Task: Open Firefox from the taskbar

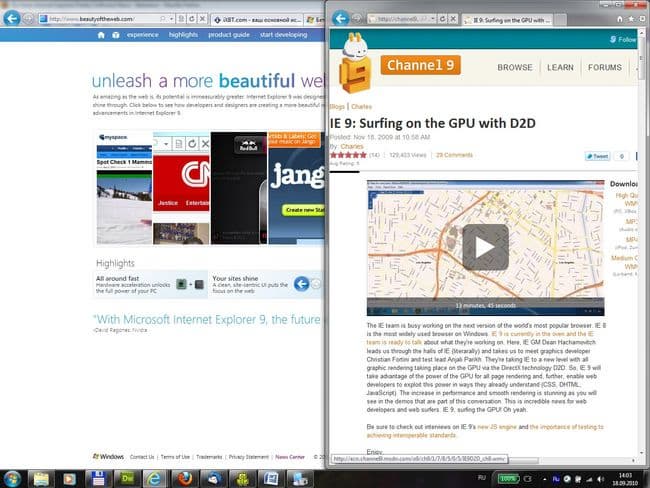Action: (x=184, y=479)
